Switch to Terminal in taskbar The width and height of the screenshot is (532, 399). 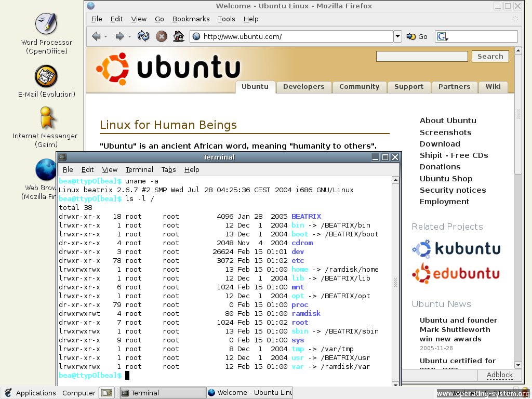click(163, 393)
